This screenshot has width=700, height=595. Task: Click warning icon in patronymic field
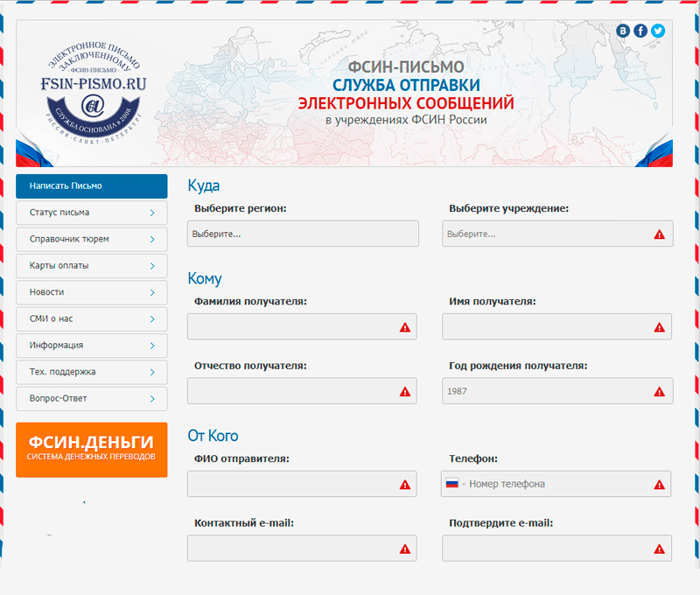click(x=405, y=392)
